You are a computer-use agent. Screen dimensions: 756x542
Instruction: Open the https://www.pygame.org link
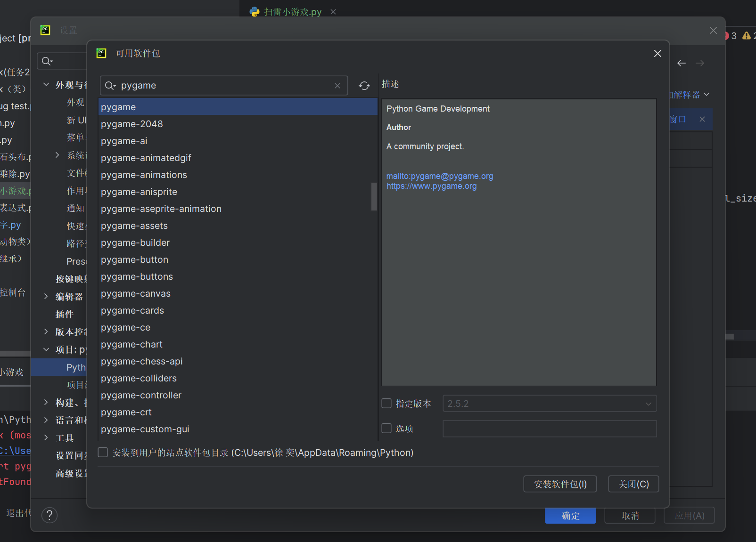(431, 186)
